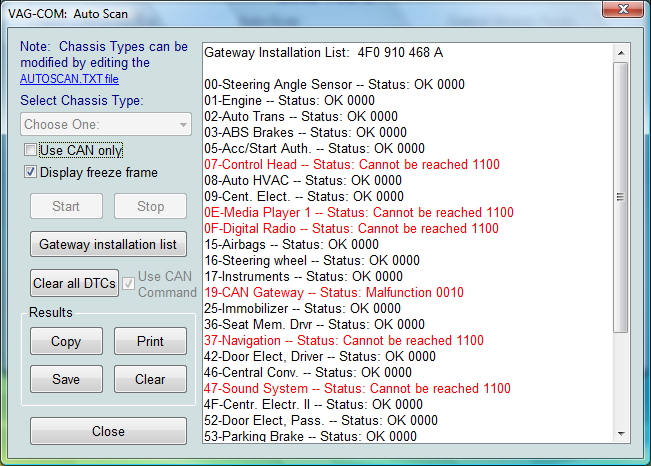
Task: Select the 25-Immobilizer line
Action: [303, 308]
